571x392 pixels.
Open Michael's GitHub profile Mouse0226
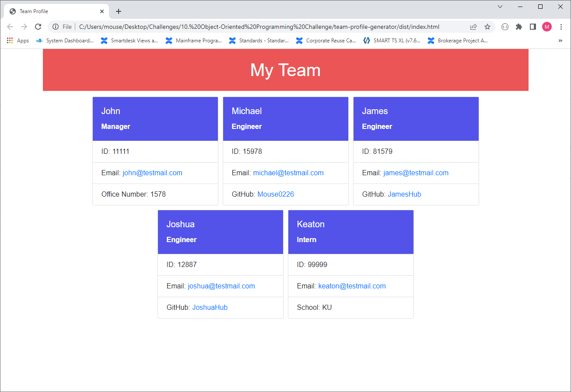tap(275, 194)
